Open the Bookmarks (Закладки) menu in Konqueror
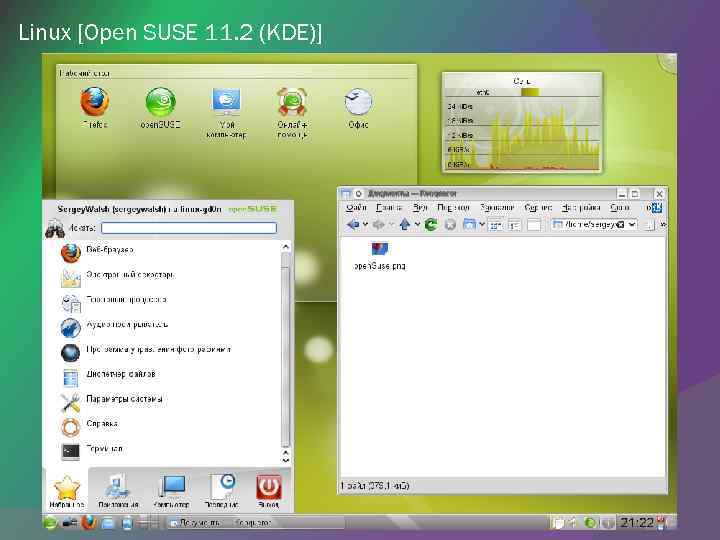 (x=497, y=208)
